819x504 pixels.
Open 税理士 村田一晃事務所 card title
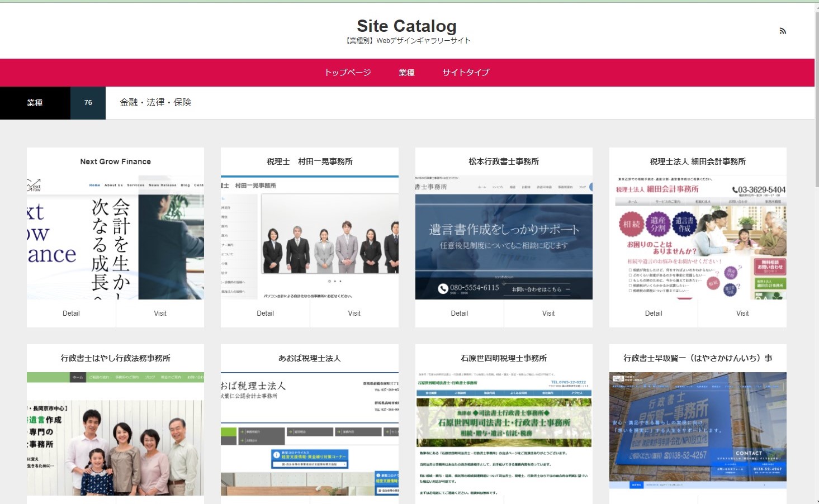pyautogui.click(x=309, y=161)
